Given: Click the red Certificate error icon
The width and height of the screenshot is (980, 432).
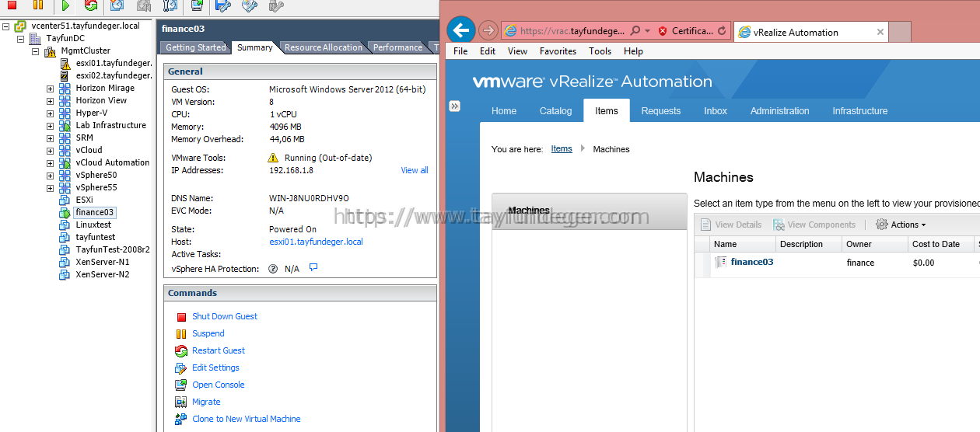Looking at the screenshot, I should pyautogui.click(x=663, y=31).
